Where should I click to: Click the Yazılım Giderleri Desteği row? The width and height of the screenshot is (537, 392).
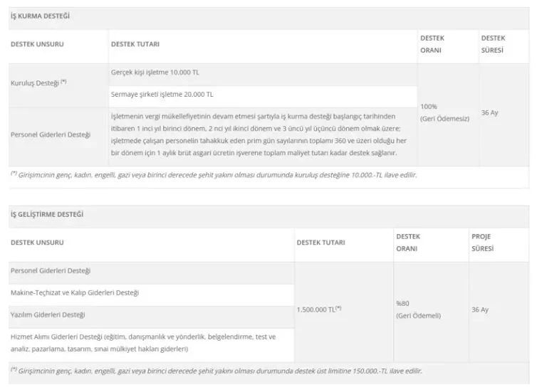tap(48, 314)
